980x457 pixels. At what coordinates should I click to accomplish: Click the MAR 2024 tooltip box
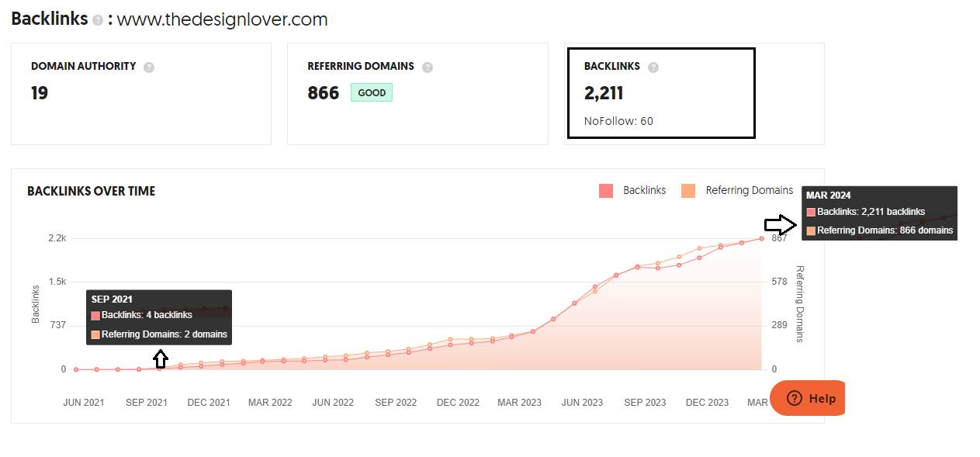tap(879, 213)
